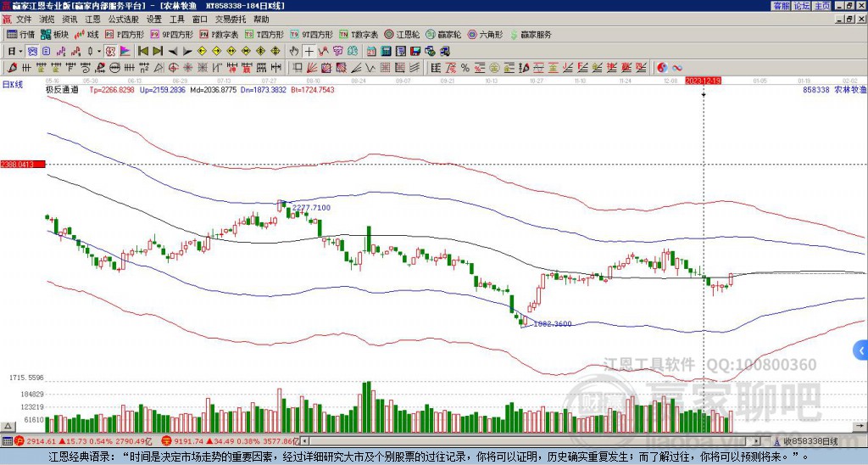Screen dimensions: 868x465
Task: Open the 六角形 hexagon tool
Action: [x=485, y=34]
